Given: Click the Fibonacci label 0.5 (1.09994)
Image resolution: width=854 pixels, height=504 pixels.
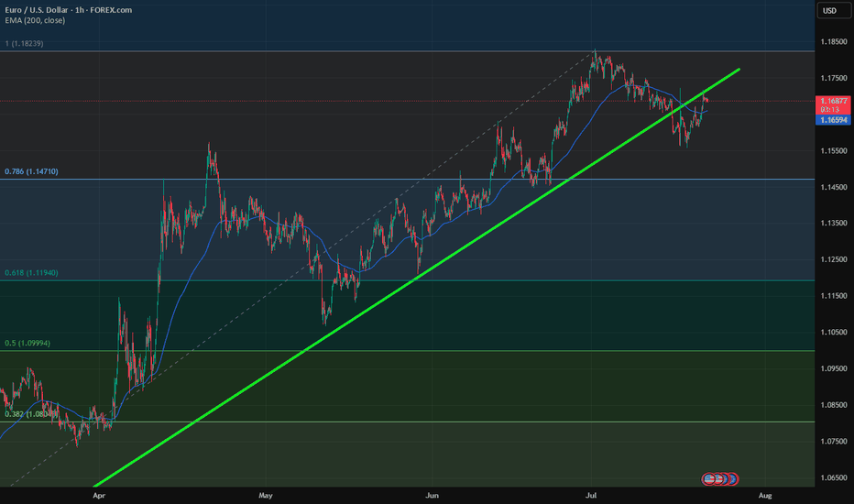Looking at the screenshot, I should tap(27, 343).
